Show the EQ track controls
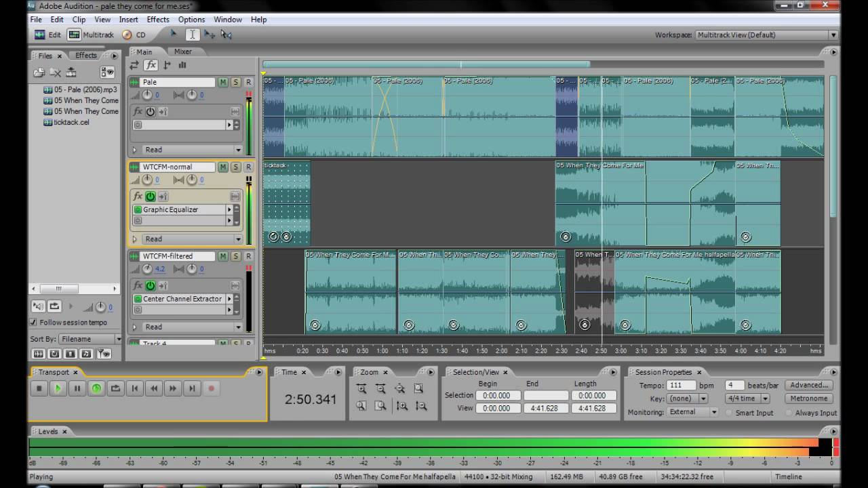Image resolution: width=868 pixels, height=488 pixels. point(182,65)
